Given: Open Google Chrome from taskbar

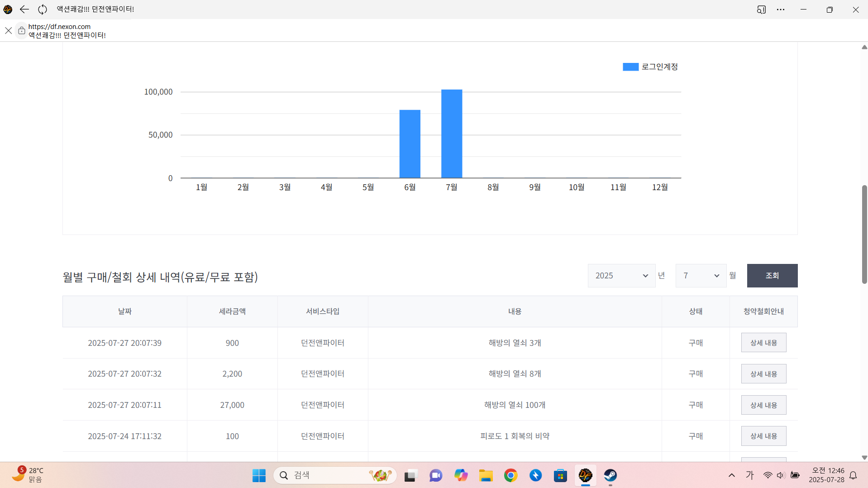Looking at the screenshot, I should click(x=511, y=475).
